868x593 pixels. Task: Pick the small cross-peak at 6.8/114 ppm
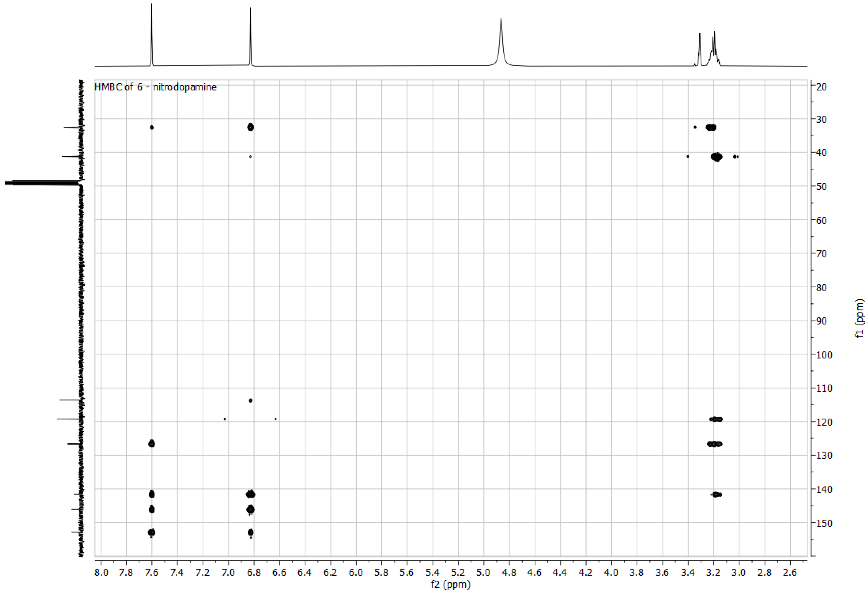[251, 401]
